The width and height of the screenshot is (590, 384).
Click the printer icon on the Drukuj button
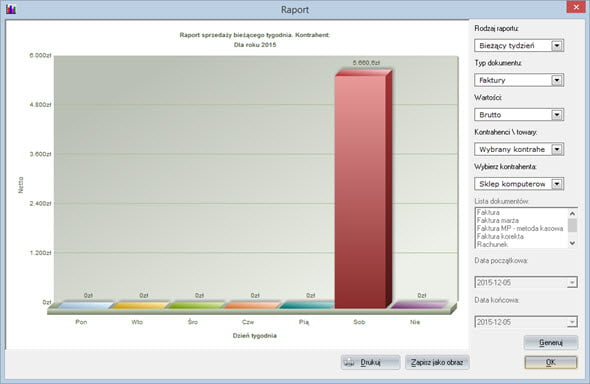click(x=350, y=363)
